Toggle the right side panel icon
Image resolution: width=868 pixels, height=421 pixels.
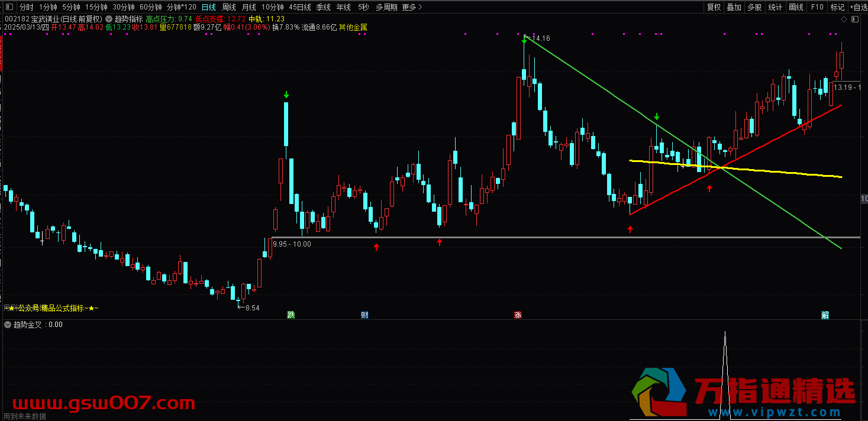tap(854, 20)
